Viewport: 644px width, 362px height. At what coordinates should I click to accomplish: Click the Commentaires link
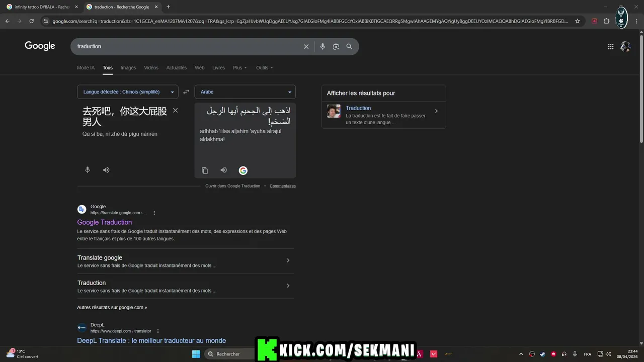(283, 186)
